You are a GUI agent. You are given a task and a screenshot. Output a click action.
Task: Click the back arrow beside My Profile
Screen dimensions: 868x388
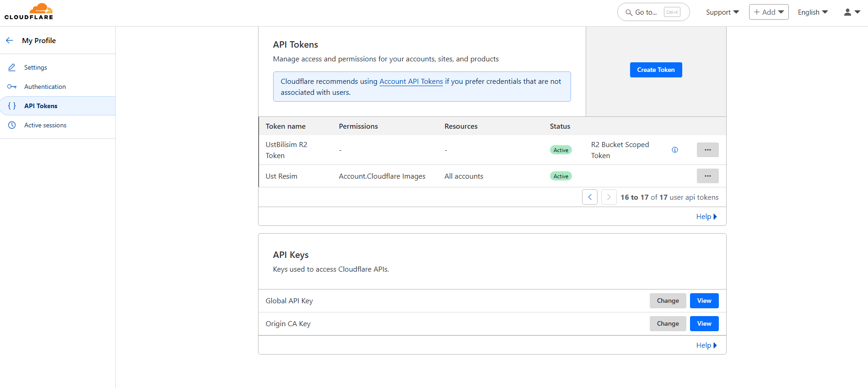pos(10,40)
